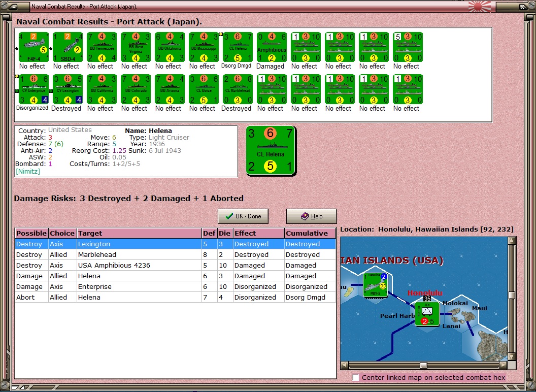Select the USA Amphibious 4236 row
This screenshot has height=392, width=536.
(175, 265)
